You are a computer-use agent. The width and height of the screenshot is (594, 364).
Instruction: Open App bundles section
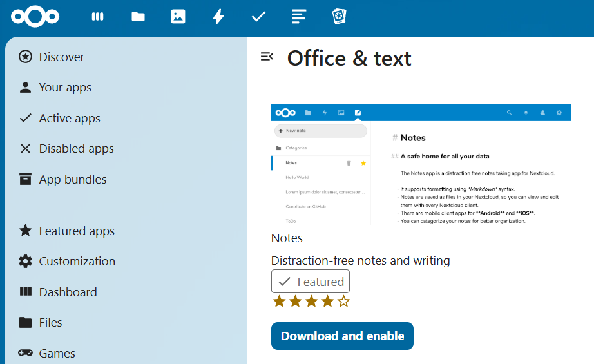72,179
